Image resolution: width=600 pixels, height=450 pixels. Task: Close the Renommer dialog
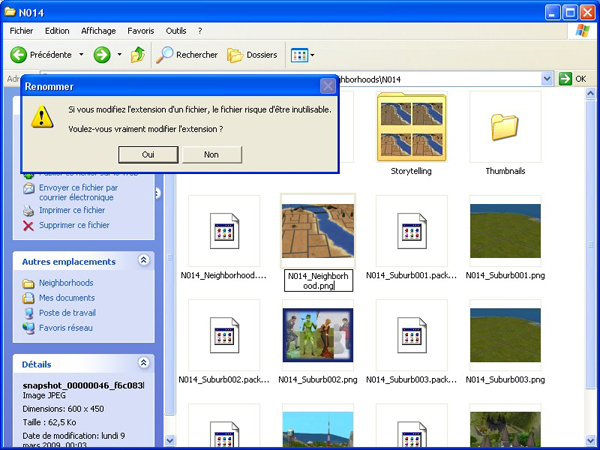tap(328, 86)
